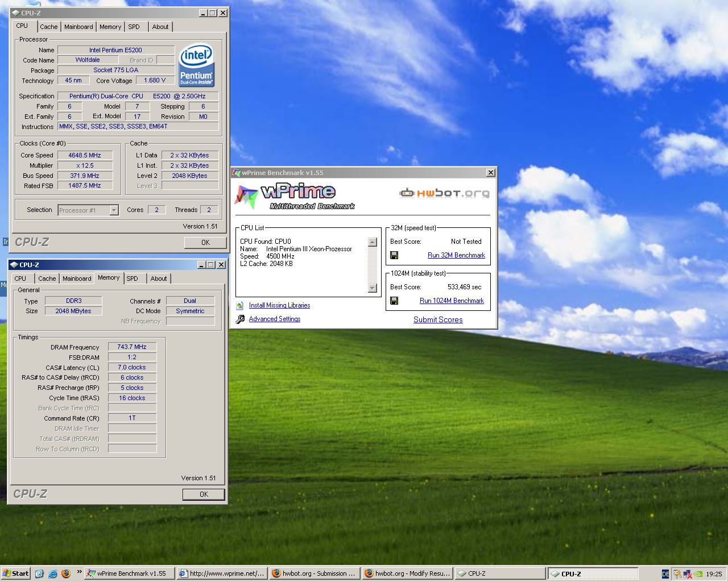Click the Cycle Time value 16 clocks
Viewport: 728px width, 582px height.
tap(132, 398)
